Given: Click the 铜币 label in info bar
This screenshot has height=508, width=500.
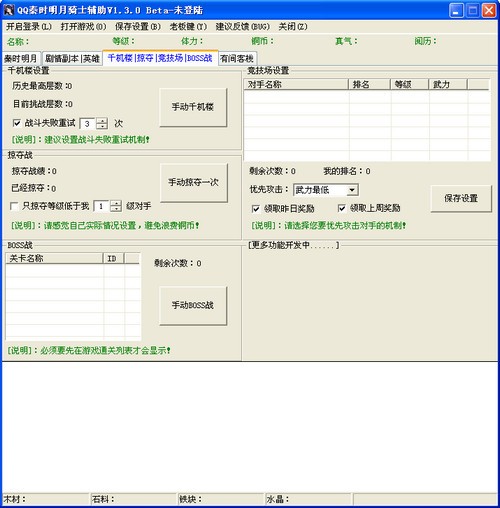Looking at the screenshot, I should click(262, 41).
